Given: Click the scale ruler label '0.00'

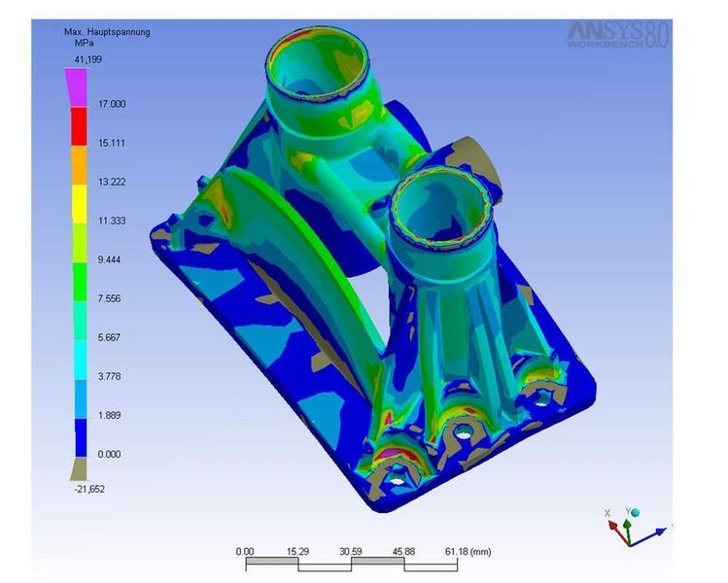Looking at the screenshot, I should click(245, 552).
